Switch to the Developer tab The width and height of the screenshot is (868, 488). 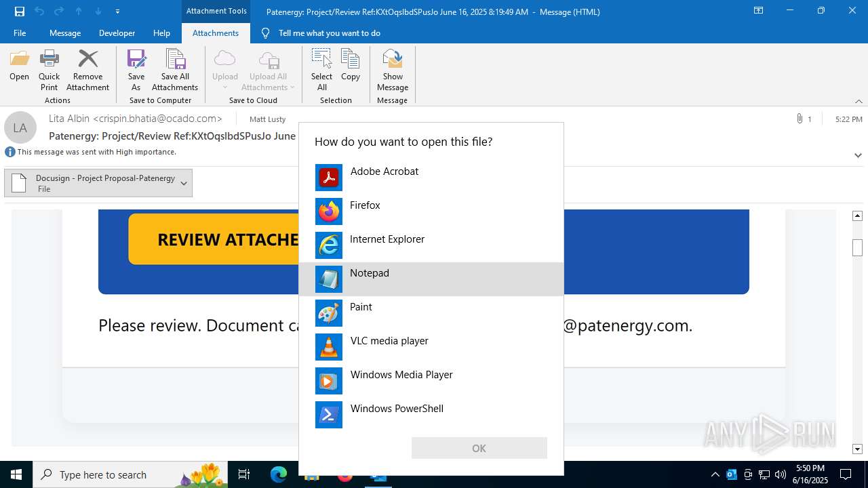(117, 33)
